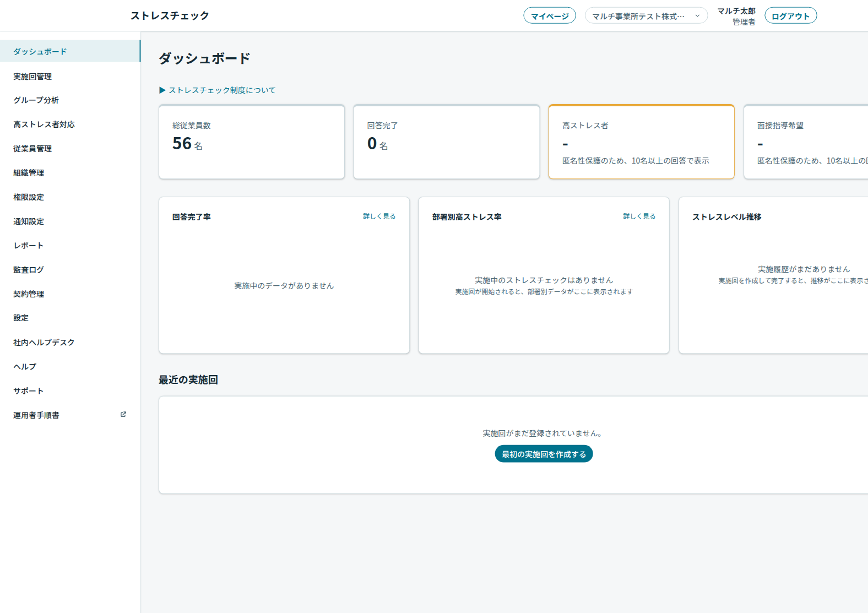Screen dimensions: 868x613
Task: Go to 実施回管理 in sidebar
Action: click(x=70, y=76)
